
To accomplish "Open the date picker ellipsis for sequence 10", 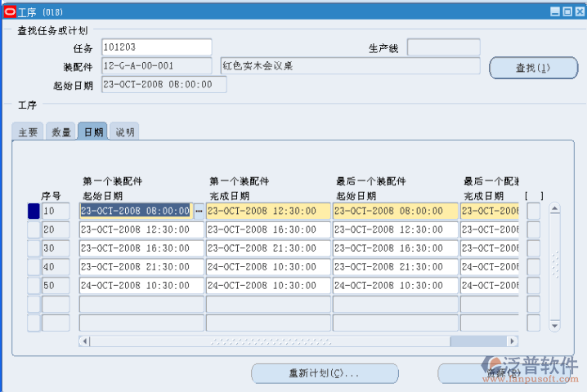I will (x=198, y=211).
